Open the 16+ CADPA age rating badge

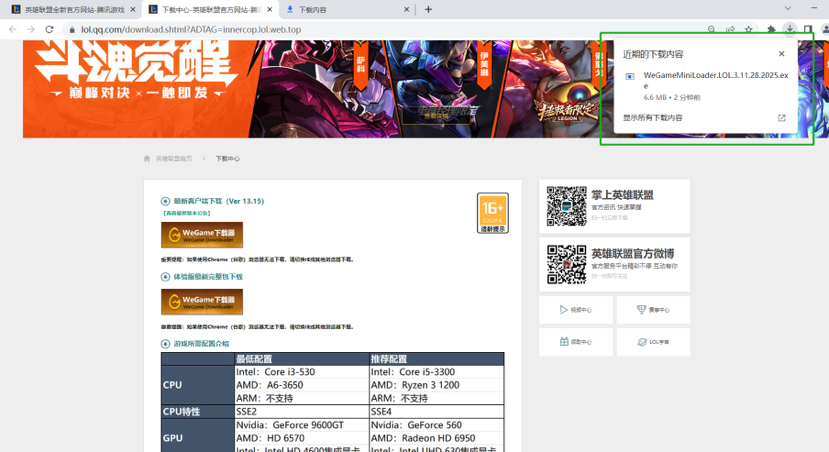492,213
